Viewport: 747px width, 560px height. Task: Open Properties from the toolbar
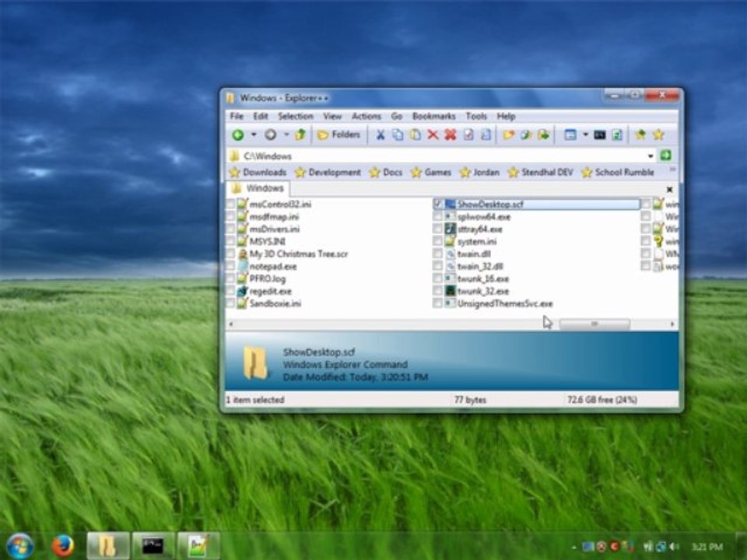pyautogui.click(x=468, y=135)
